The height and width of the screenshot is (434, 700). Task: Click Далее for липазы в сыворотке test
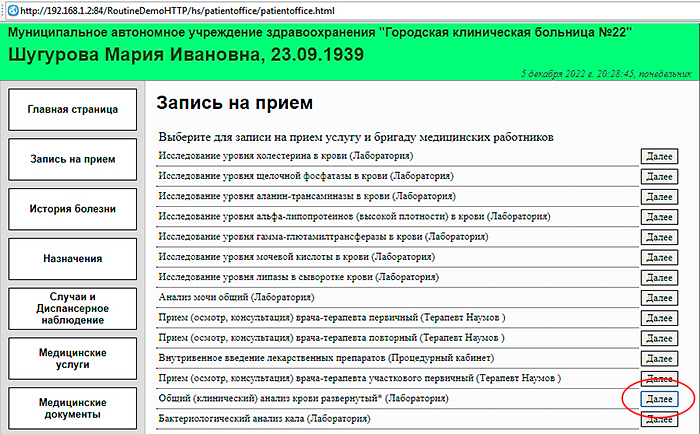click(659, 277)
